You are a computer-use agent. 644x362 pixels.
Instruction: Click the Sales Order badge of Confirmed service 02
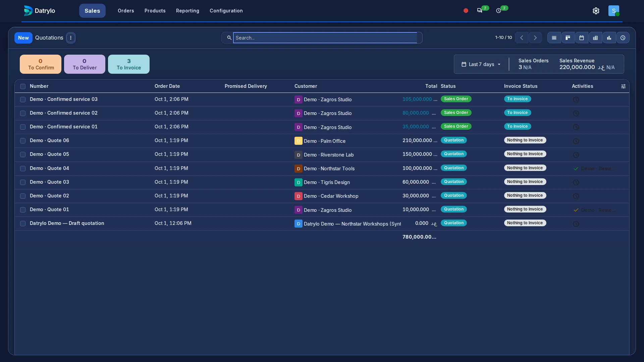tap(456, 113)
